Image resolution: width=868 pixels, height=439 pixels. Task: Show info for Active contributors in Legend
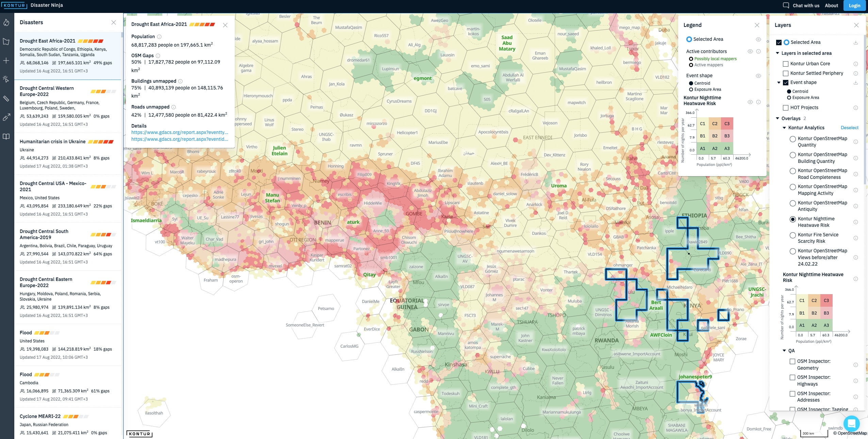pos(758,51)
